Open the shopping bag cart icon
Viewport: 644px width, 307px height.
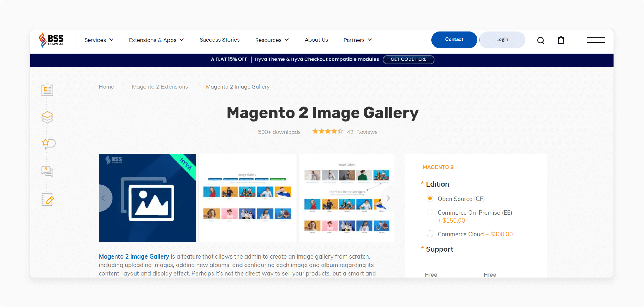pyautogui.click(x=561, y=40)
